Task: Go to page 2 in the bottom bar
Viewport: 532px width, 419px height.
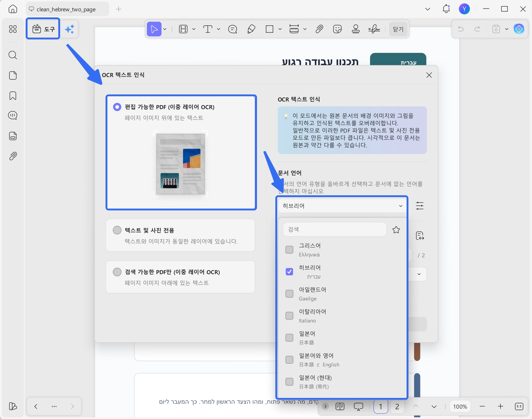Action: (x=397, y=406)
